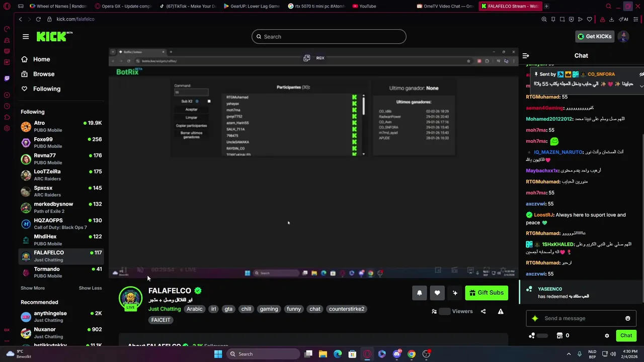The image size is (644, 362).
Task: Reload the page
Action: (x=38, y=19)
